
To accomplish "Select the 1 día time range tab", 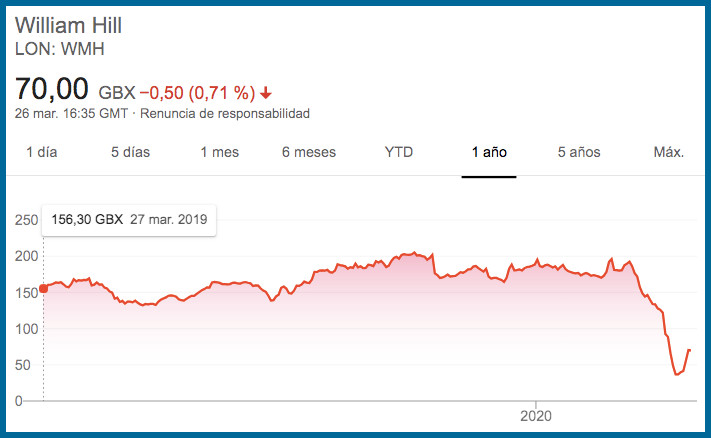I will click(42, 152).
